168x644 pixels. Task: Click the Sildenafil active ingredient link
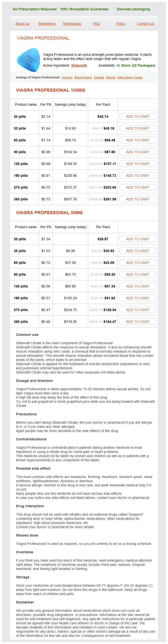[79, 65]
